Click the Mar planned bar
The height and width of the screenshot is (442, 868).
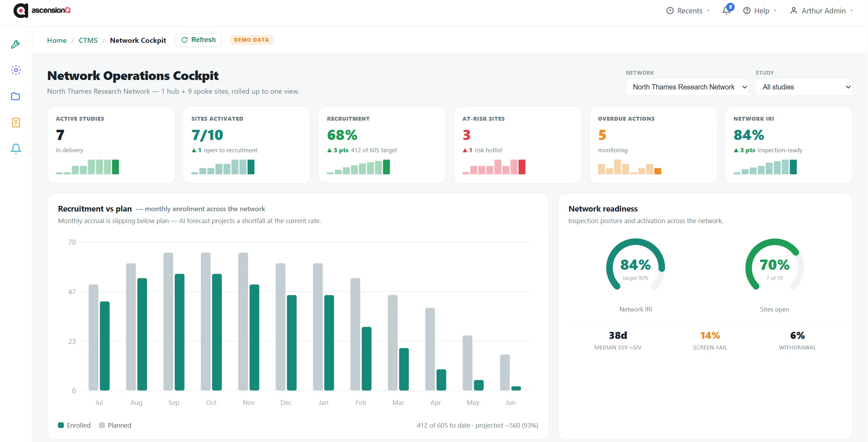(x=393, y=343)
